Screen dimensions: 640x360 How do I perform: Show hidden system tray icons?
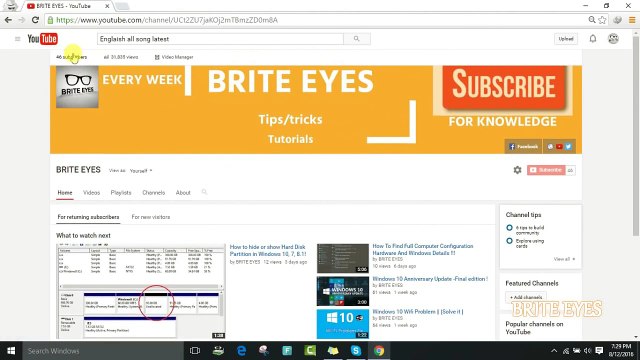(554, 351)
